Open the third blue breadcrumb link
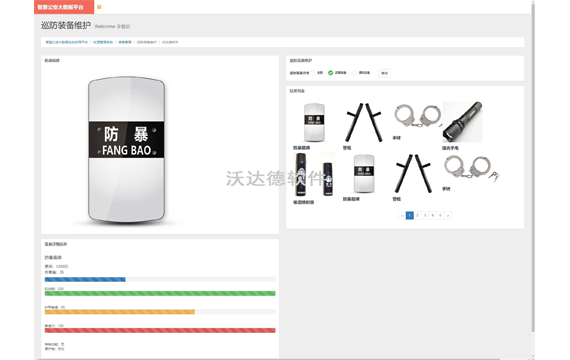This screenshot has width=570, height=360. [125, 42]
